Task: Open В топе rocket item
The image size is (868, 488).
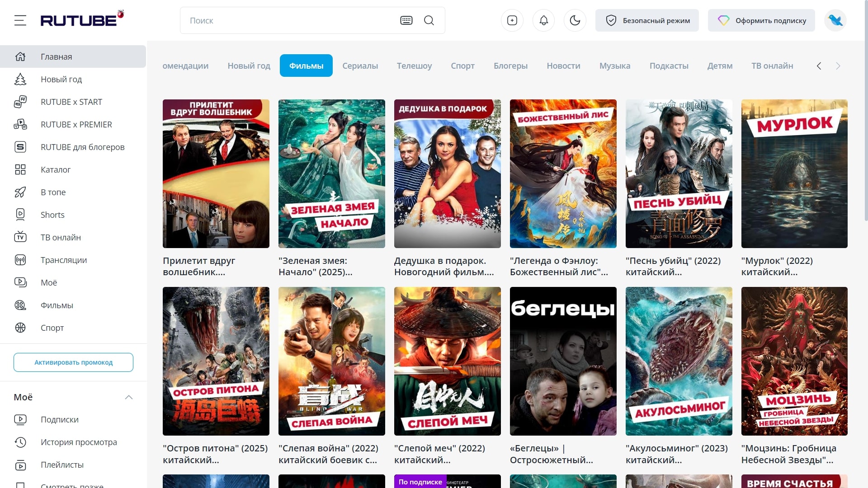Action: (x=53, y=192)
